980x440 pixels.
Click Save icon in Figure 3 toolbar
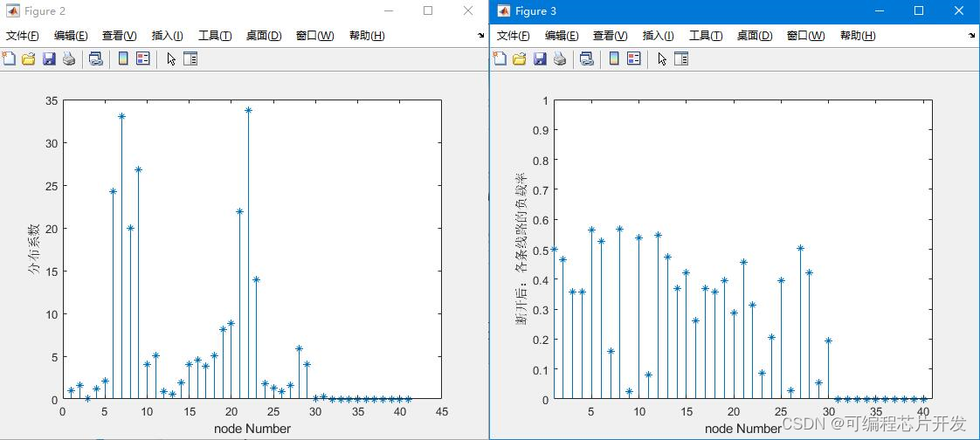click(540, 58)
